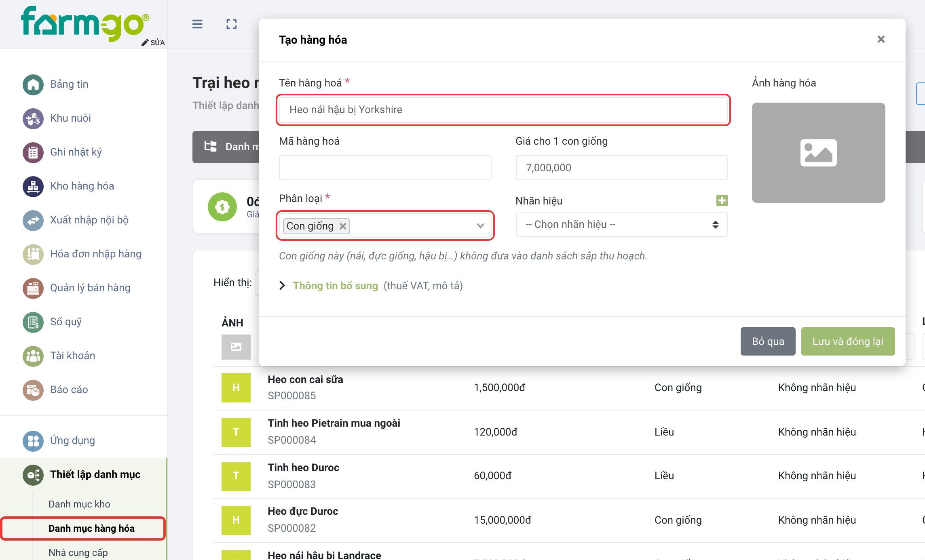The height and width of the screenshot is (560, 925).
Task: Open the Bảng tin menu label
Action: tap(69, 84)
